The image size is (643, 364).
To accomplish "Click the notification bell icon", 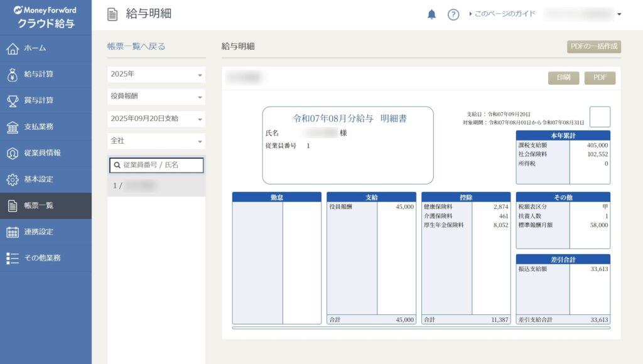I will pos(431,14).
